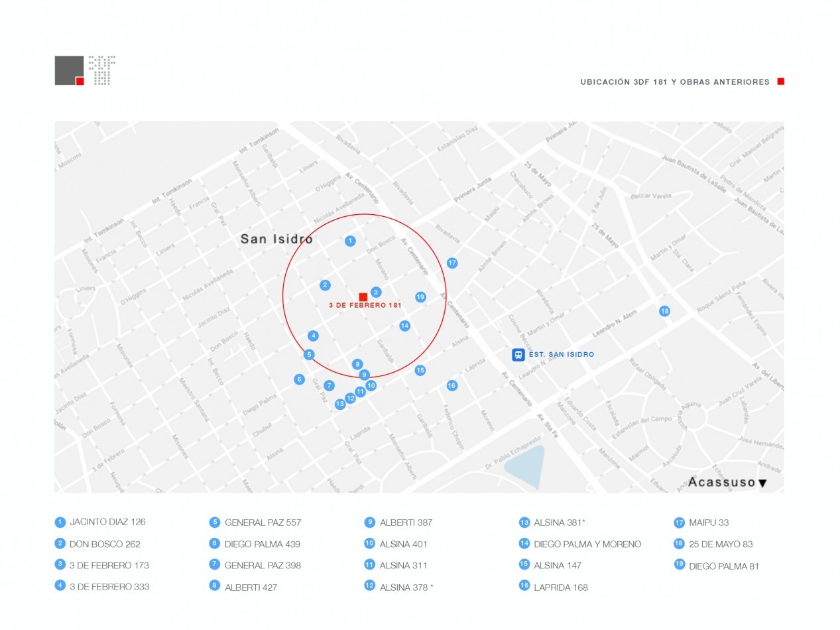The height and width of the screenshot is (630, 840).
Task: Click the ALSINA 378 * legend entry
Action: 406,588
